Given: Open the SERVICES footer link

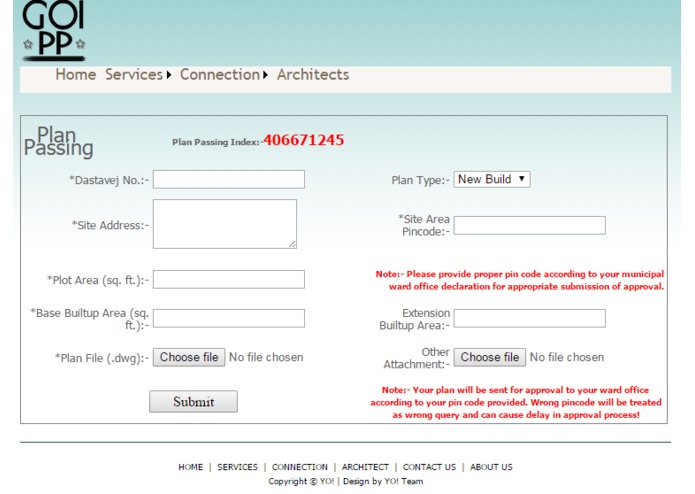Looking at the screenshot, I should point(237,467).
